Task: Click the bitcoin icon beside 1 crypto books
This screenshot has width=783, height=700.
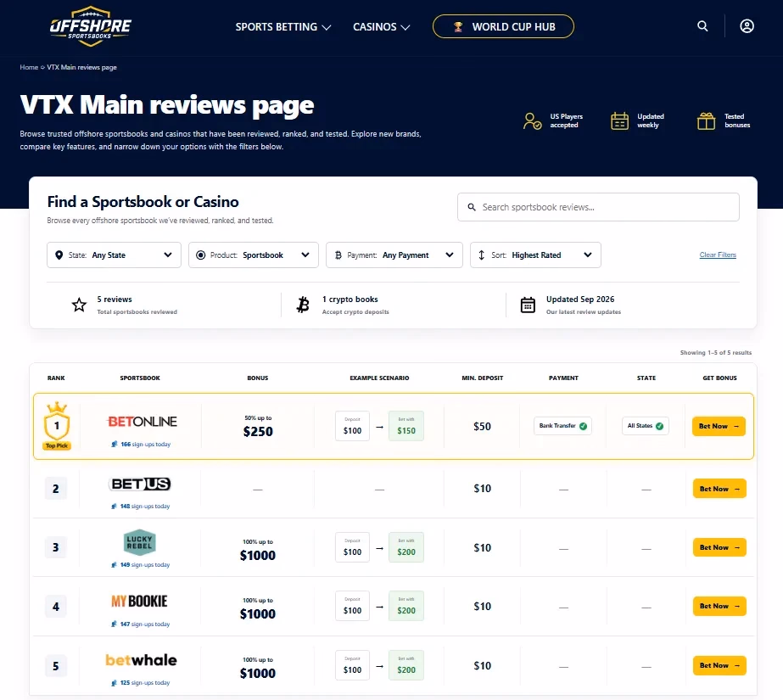Action: 303,305
